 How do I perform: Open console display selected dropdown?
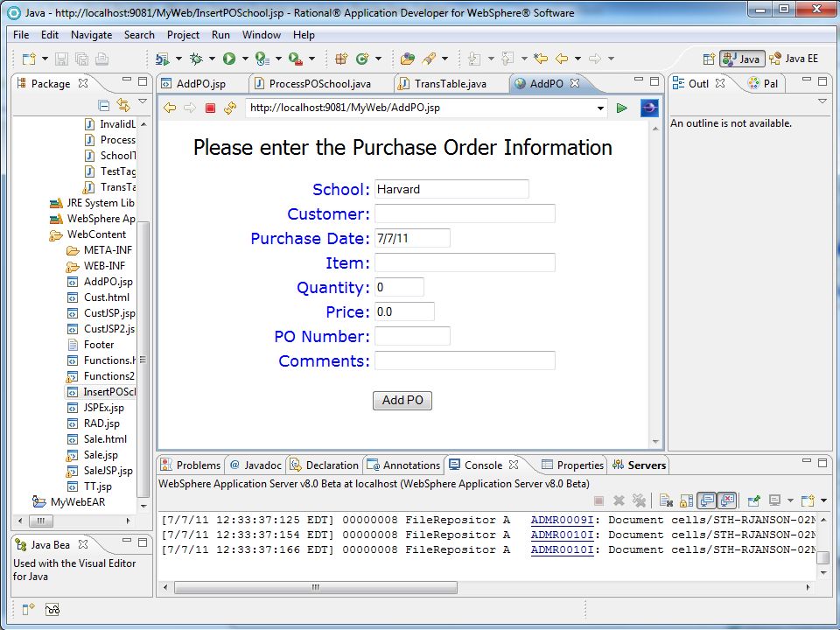pyautogui.click(x=790, y=500)
